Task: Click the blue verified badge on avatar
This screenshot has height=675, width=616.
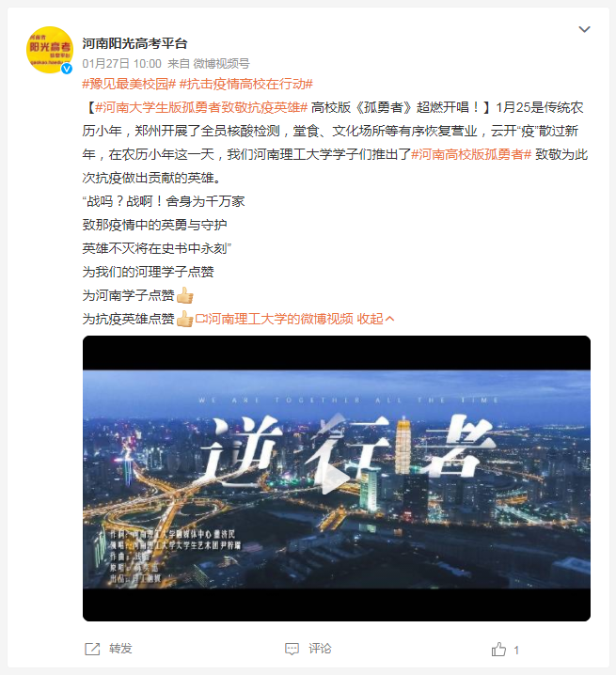Action: (67, 69)
